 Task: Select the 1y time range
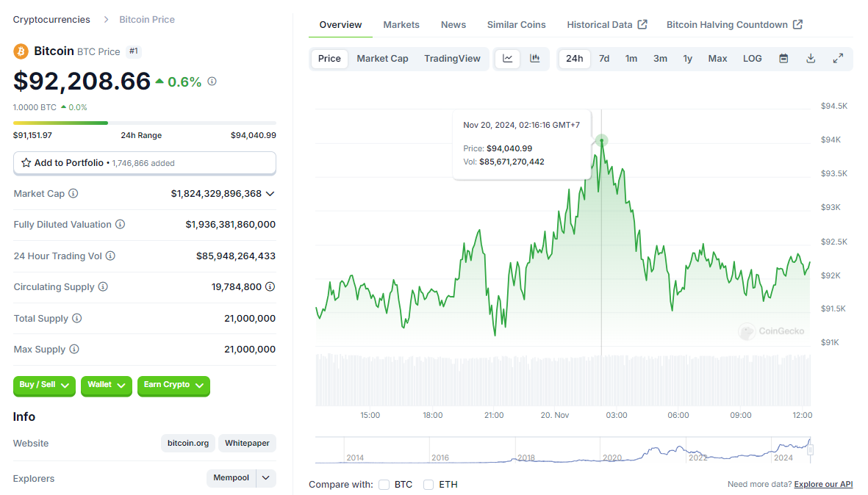(x=687, y=59)
